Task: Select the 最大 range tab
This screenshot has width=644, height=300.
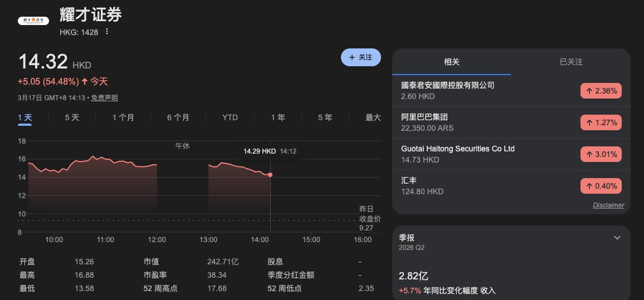Action: click(373, 118)
